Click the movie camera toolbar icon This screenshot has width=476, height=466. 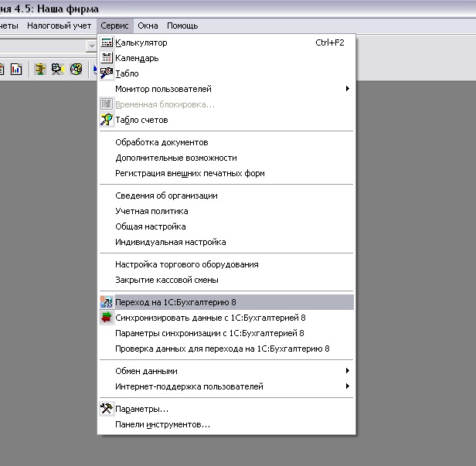[58, 70]
